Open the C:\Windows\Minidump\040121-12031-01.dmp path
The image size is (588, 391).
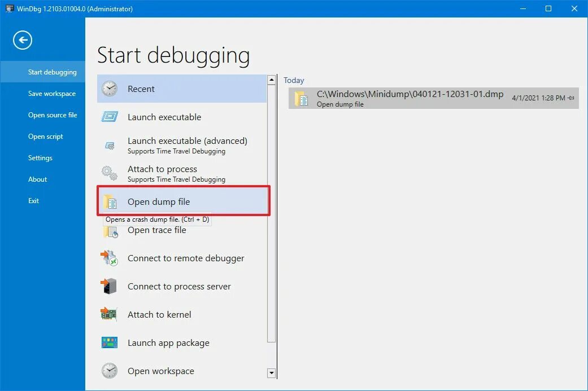410,94
